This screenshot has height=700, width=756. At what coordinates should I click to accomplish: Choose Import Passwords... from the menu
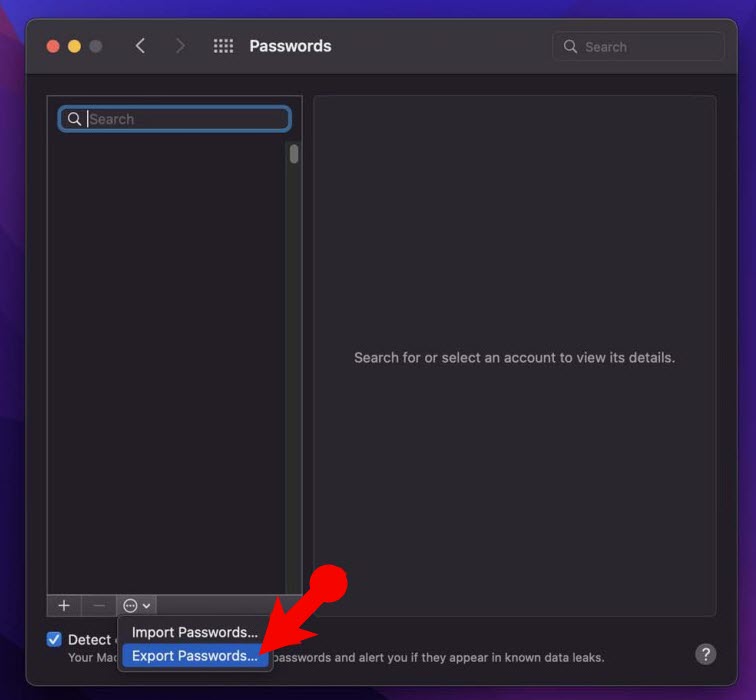[195, 632]
